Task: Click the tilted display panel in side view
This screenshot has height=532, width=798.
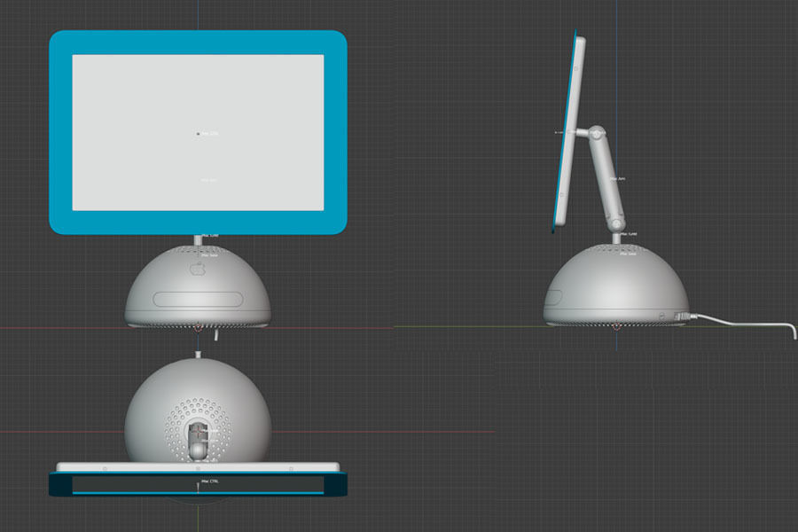Action: pyautogui.click(x=569, y=131)
